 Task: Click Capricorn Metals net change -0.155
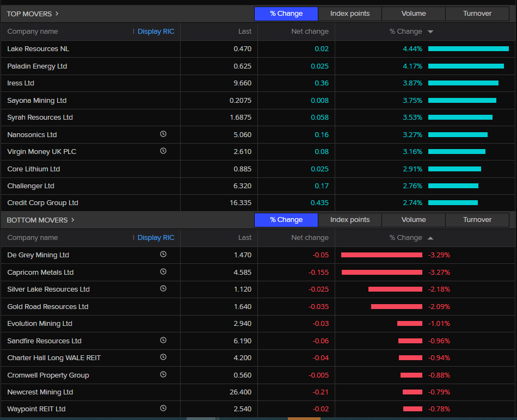318,273
